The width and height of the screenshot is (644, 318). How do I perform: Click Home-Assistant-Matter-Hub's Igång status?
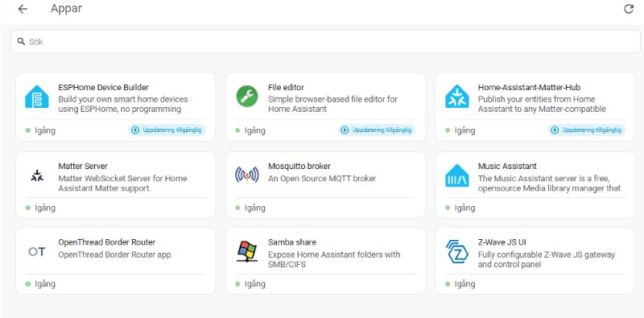coord(460,130)
